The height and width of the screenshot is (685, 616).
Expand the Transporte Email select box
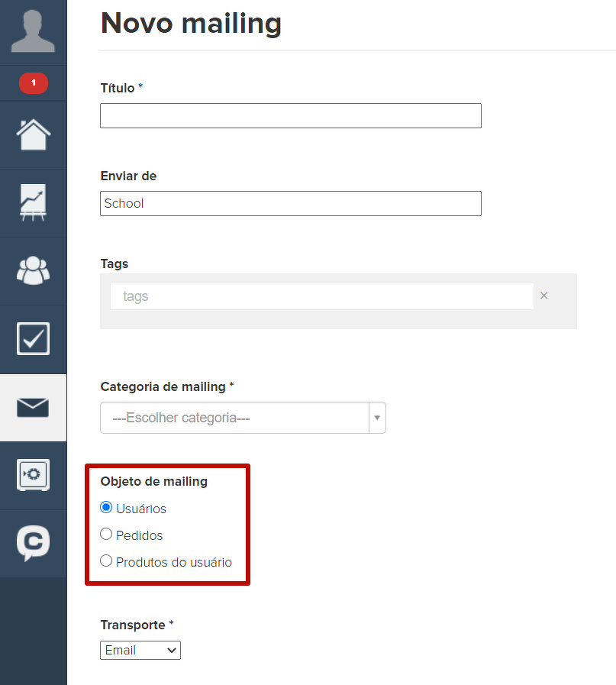(140, 650)
